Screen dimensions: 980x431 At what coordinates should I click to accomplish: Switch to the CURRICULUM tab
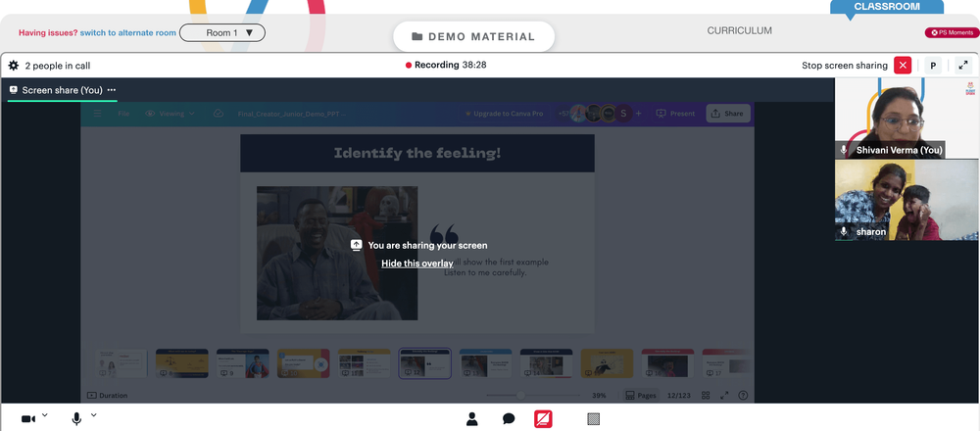click(x=739, y=30)
